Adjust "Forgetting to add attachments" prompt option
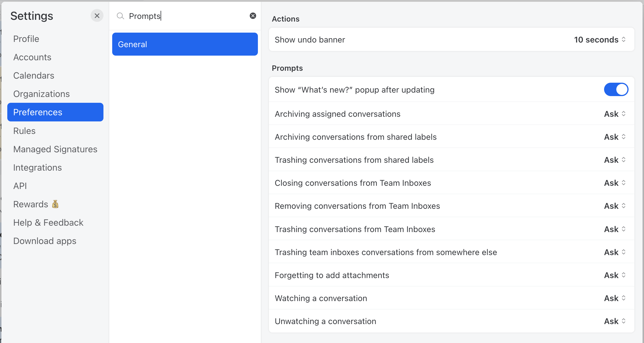The height and width of the screenshot is (343, 644). (x=614, y=275)
